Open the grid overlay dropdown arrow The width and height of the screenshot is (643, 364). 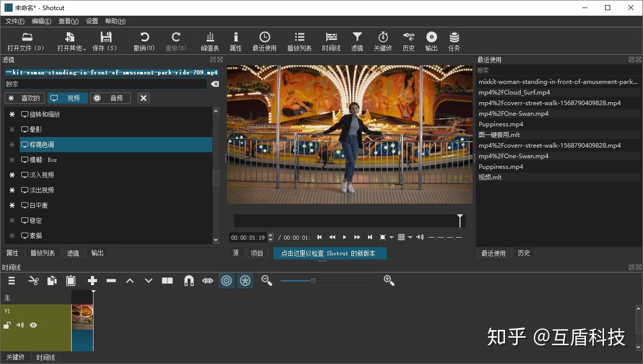click(x=410, y=237)
